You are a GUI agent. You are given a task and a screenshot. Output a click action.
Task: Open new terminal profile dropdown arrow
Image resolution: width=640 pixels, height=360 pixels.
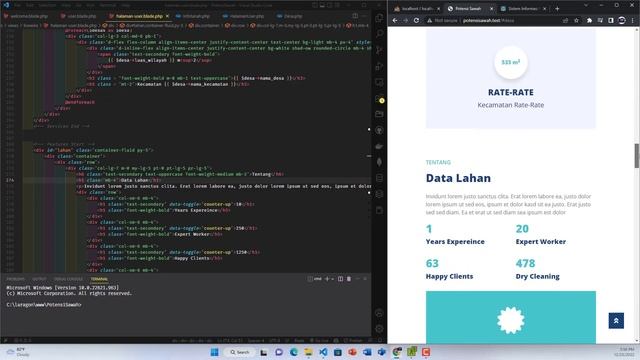(333, 279)
